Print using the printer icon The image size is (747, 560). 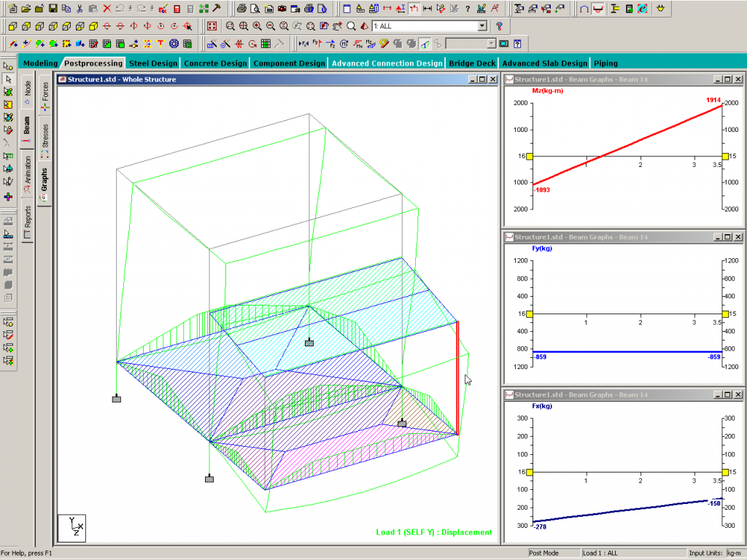[241, 9]
